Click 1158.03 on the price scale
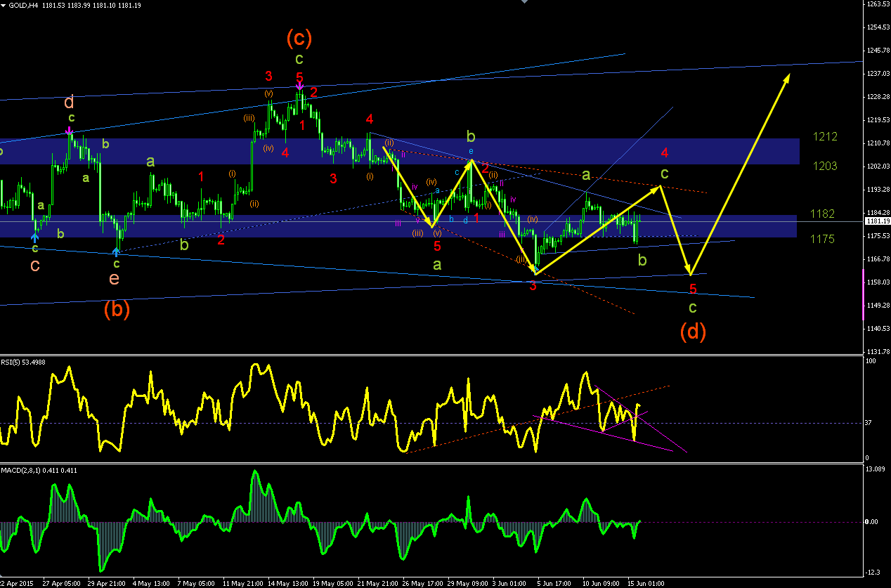Screen dimensions: 891x588 tap(877, 282)
